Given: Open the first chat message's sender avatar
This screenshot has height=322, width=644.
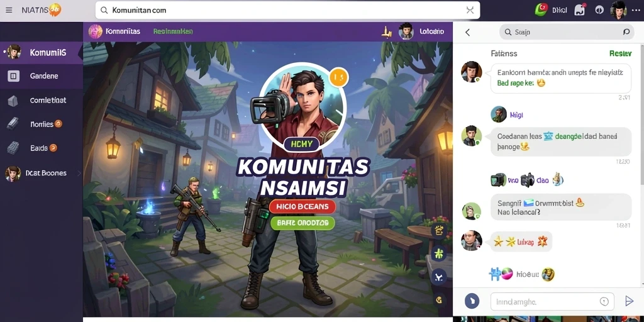Looking at the screenshot, I should click(471, 72).
